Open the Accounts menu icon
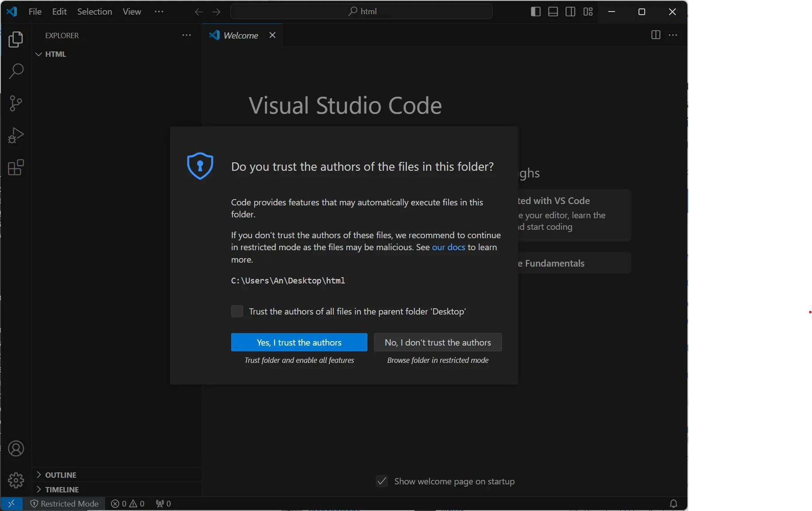812x511 pixels. coord(16,448)
